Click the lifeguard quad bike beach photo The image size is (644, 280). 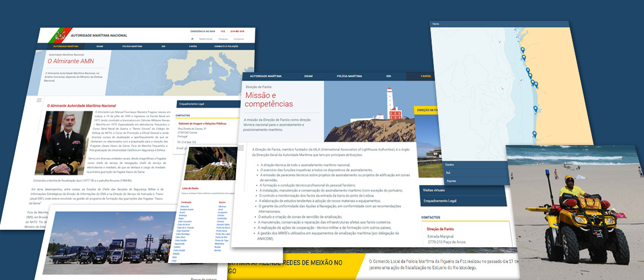[x=575, y=212]
